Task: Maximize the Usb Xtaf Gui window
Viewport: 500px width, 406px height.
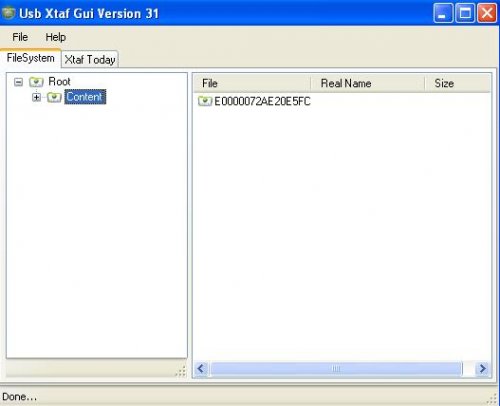Action: point(465,13)
